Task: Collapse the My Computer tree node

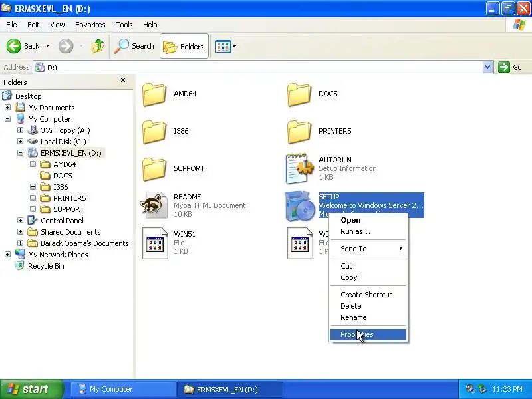Action: pyautogui.click(x=7, y=119)
